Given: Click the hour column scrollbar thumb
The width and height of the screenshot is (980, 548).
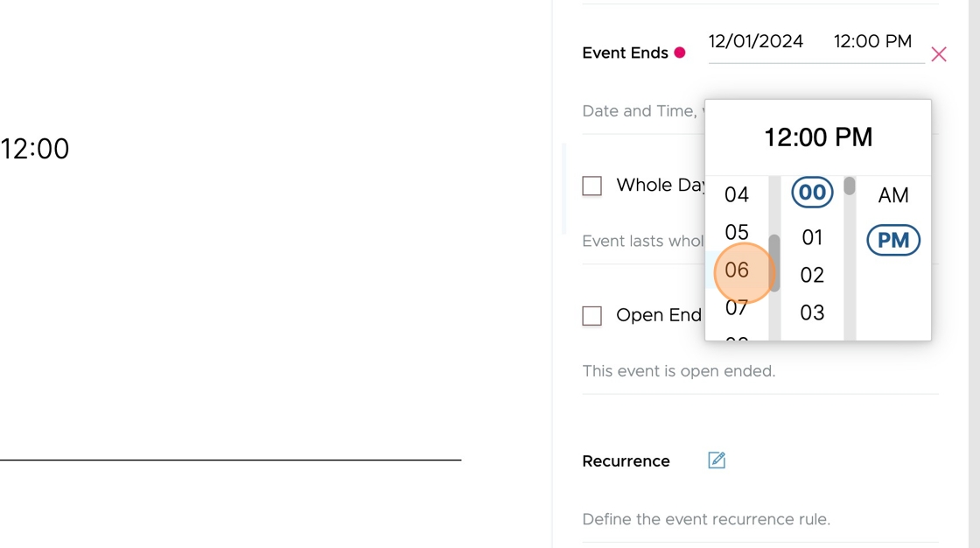Looking at the screenshot, I should pos(774,263).
